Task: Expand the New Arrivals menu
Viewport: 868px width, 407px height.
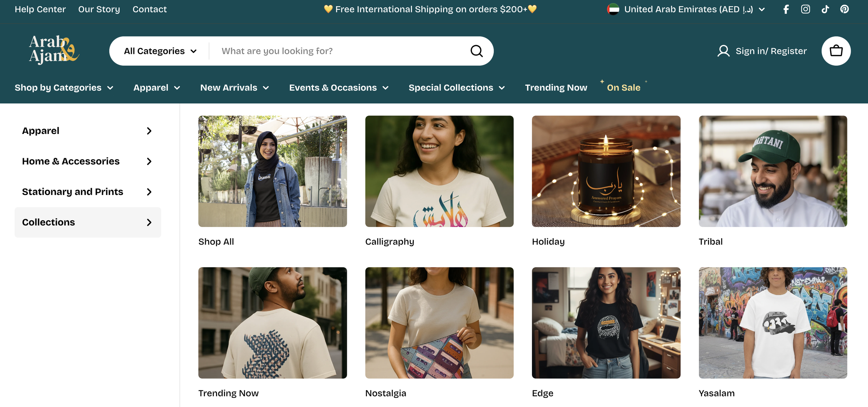Action: (235, 88)
